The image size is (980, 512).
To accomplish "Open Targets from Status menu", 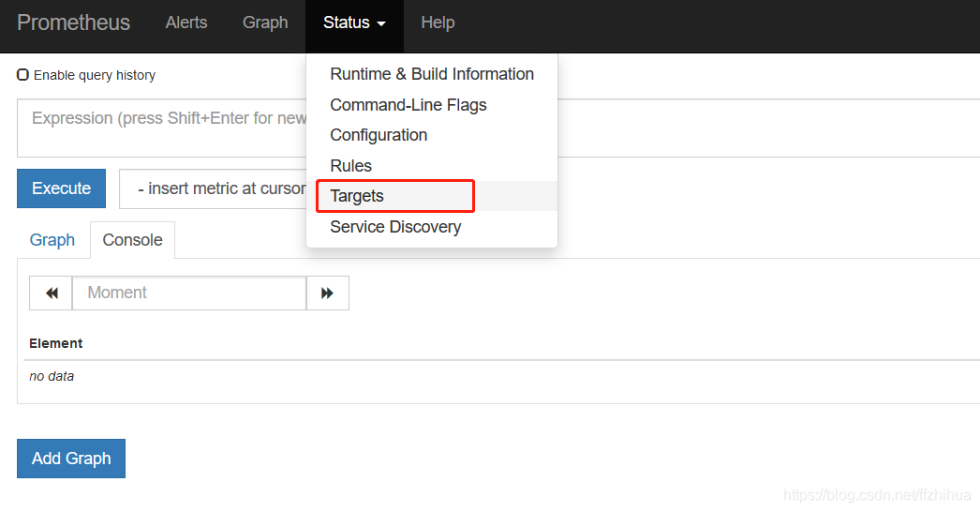I will pyautogui.click(x=432, y=196).
